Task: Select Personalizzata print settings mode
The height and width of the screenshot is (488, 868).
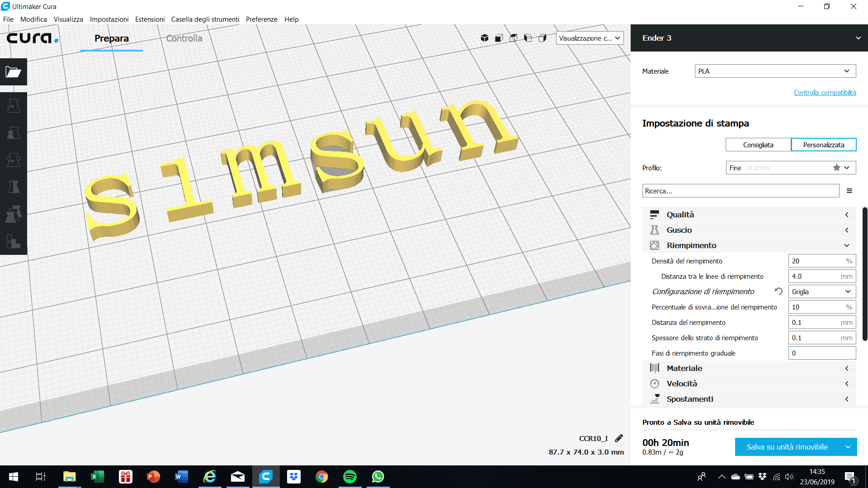Action: (x=823, y=145)
